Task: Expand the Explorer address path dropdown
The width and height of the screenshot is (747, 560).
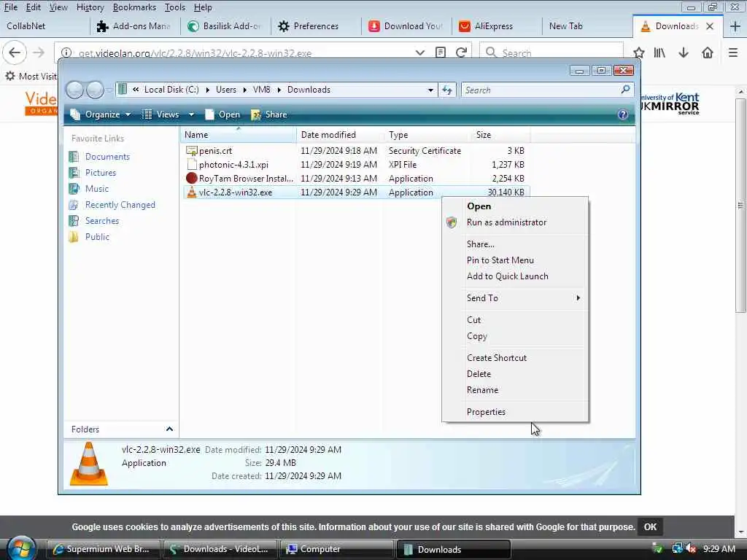Action: pyautogui.click(x=430, y=90)
